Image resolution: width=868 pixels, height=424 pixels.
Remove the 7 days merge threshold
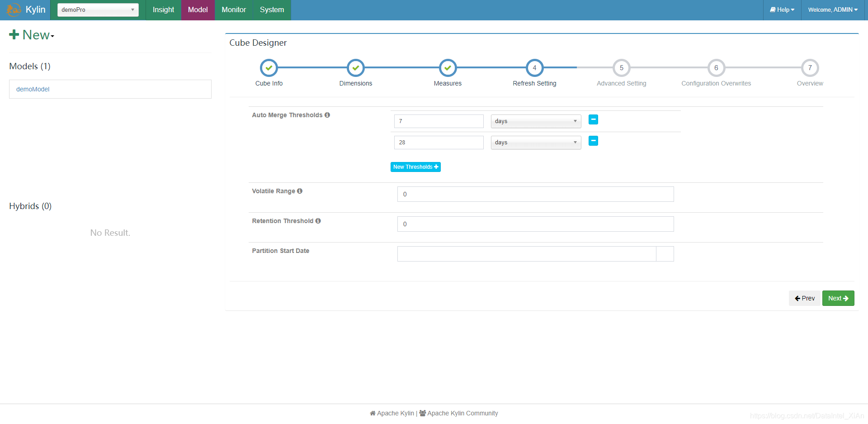pyautogui.click(x=593, y=119)
